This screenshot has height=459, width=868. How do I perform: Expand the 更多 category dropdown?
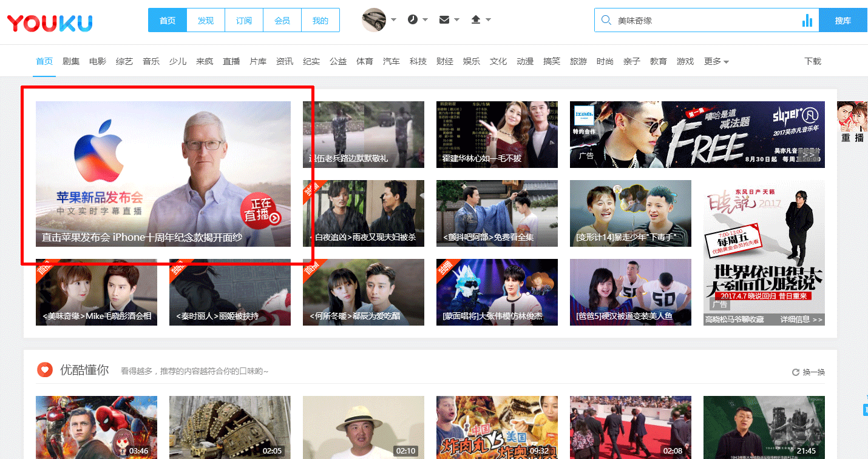(716, 61)
